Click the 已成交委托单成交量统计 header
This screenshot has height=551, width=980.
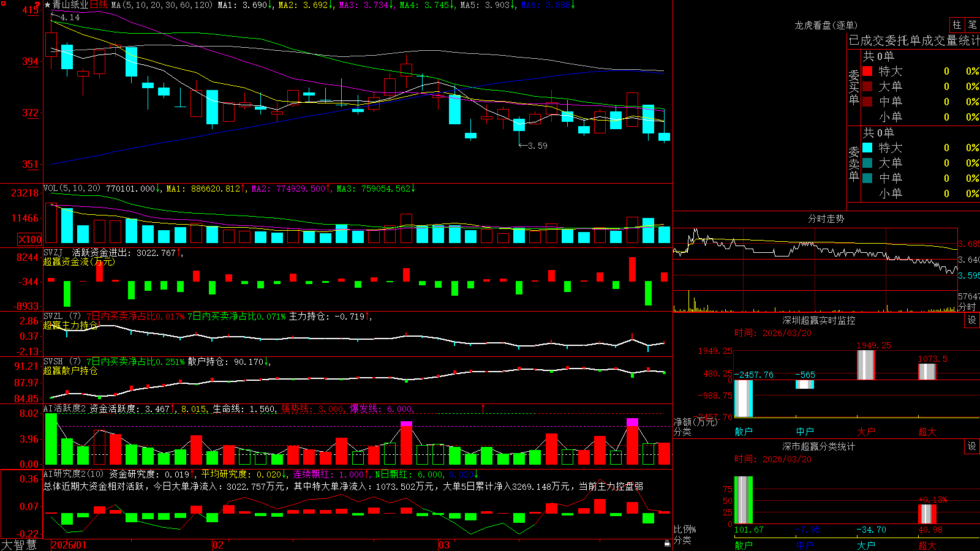[914, 40]
